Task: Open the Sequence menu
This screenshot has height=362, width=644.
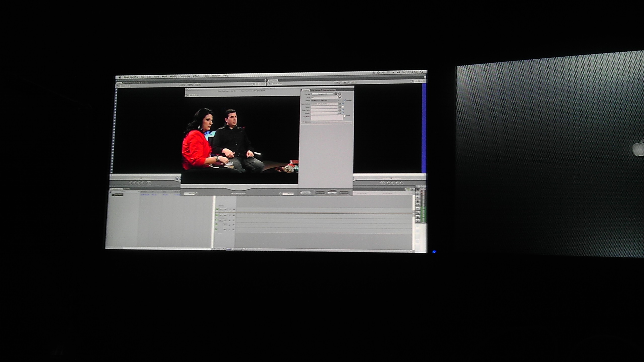Action: pyautogui.click(x=185, y=76)
